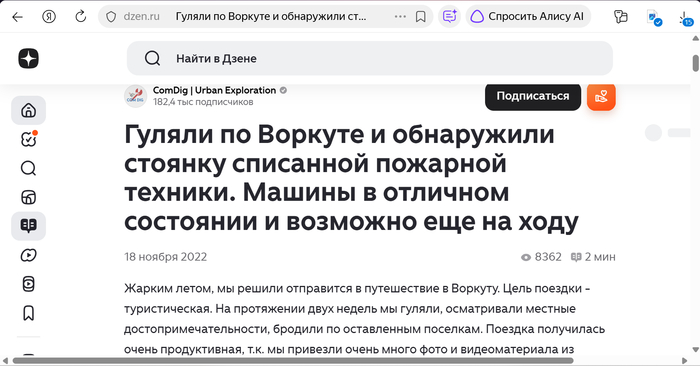Go back with the browser back arrow
This screenshot has width=700, height=366.
[x=17, y=17]
